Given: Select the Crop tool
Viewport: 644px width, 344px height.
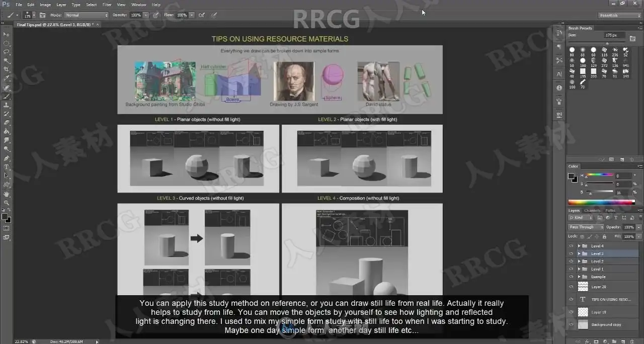Looking at the screenshot, I should (x=7, y=69).
